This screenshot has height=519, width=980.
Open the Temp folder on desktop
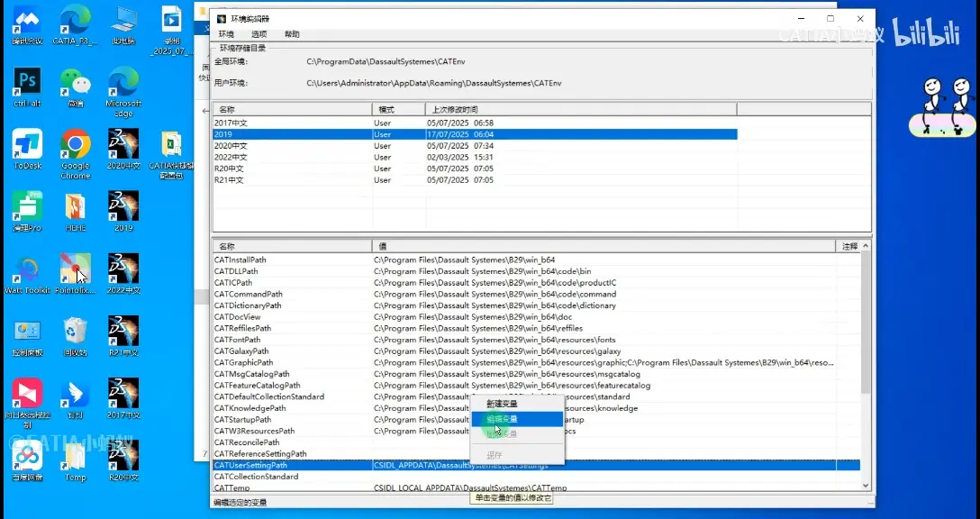(76, 460)
